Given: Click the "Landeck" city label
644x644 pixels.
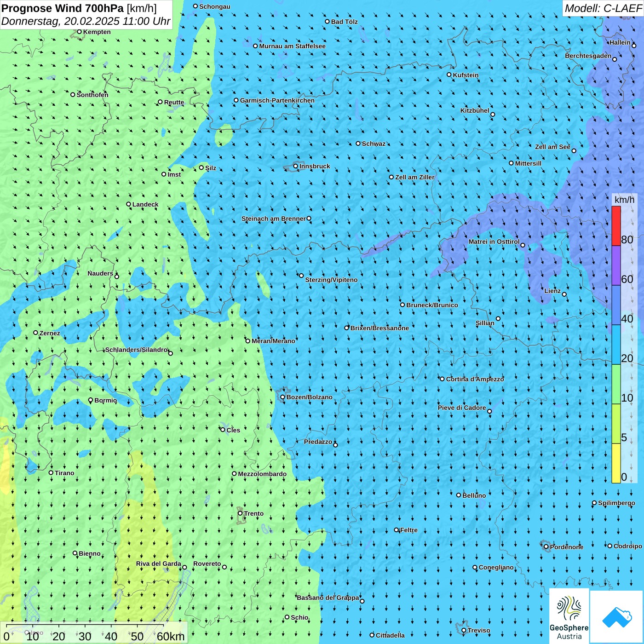Looking at the screenshot, I should (x=145, y=204).
